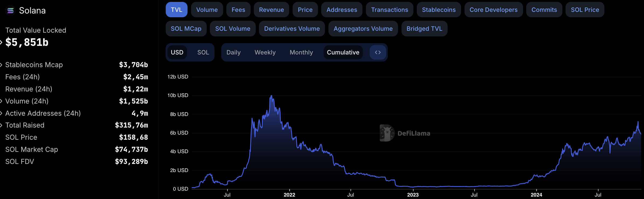Click the 10b USD y-axis label
The width and height of the screenshot is (644, 199).
coord(178,95)
